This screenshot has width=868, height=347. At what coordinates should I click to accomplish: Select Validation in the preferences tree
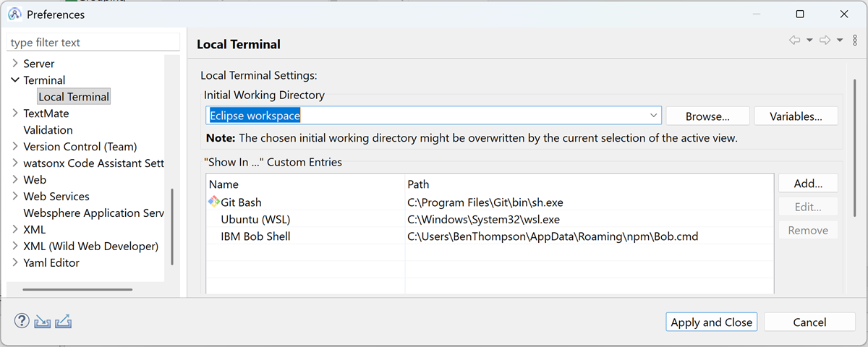click(x=48, y=130)
